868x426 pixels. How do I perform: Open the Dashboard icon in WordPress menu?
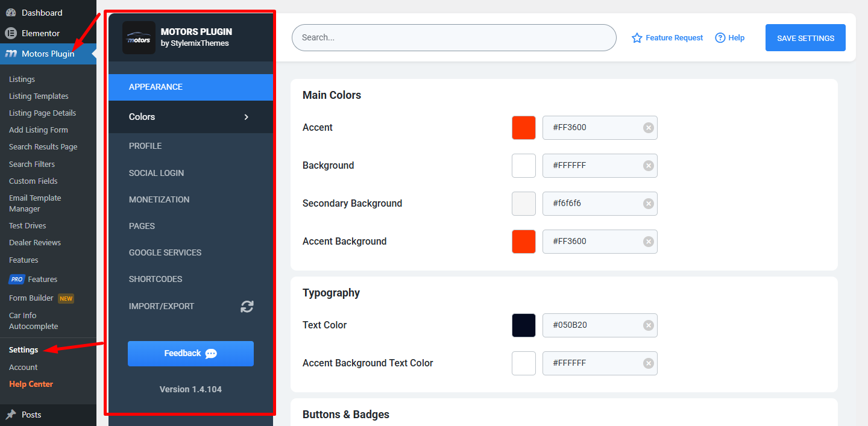pyautogui.click(x=11, y=13)
